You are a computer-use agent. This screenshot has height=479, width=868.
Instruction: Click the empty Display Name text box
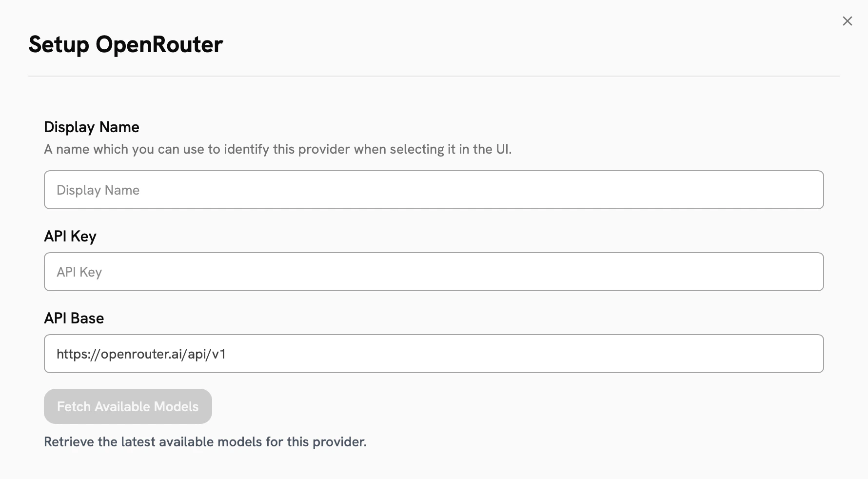(x=434, y=190)
